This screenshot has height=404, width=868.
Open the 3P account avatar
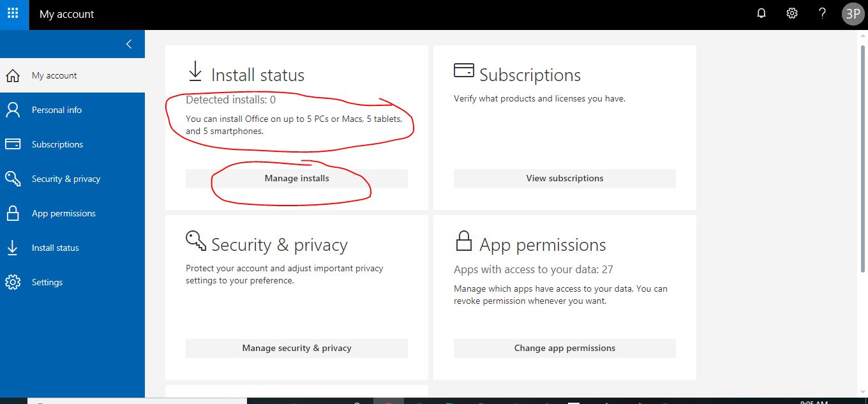[x=853, y=14]
